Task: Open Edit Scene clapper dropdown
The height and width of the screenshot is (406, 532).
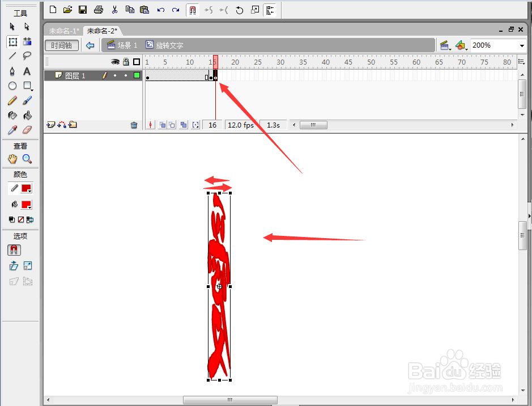Action: (445, 45)
